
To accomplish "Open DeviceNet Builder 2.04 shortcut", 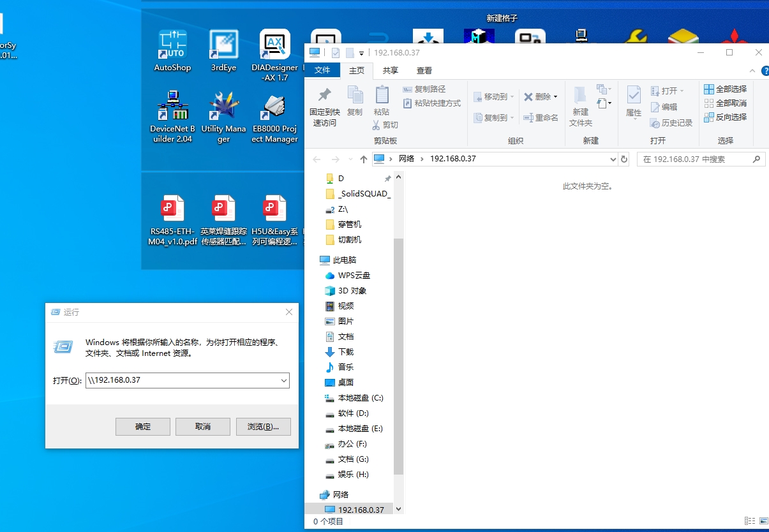I will tap(172, 117).
